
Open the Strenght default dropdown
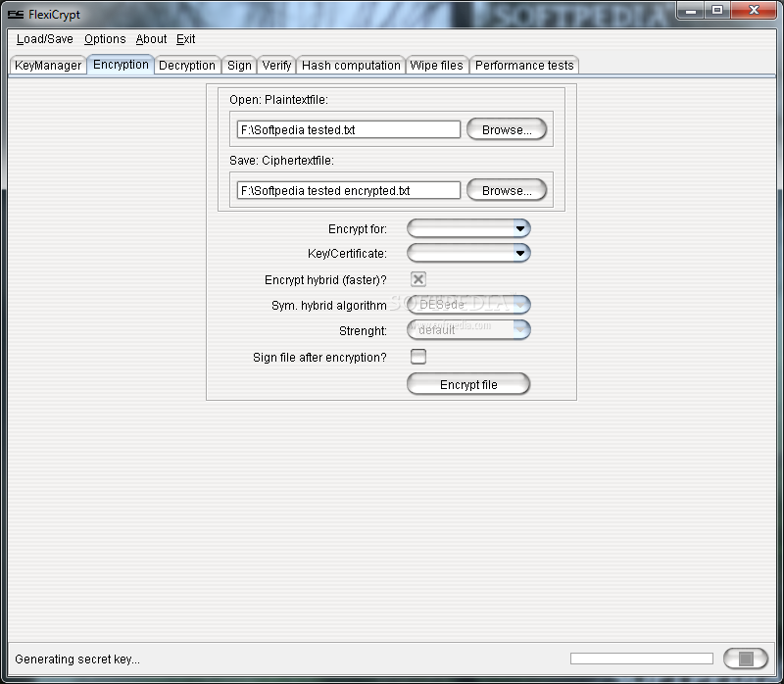coord(468,329)
